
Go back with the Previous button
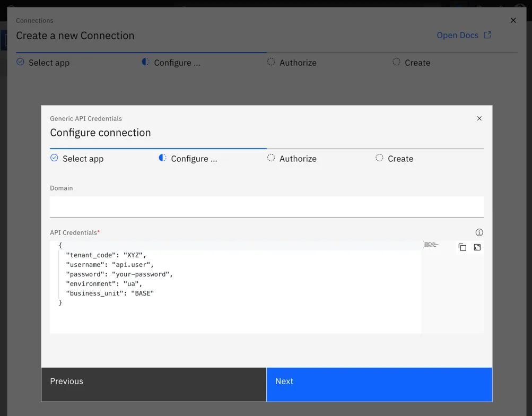coord(154,385)
